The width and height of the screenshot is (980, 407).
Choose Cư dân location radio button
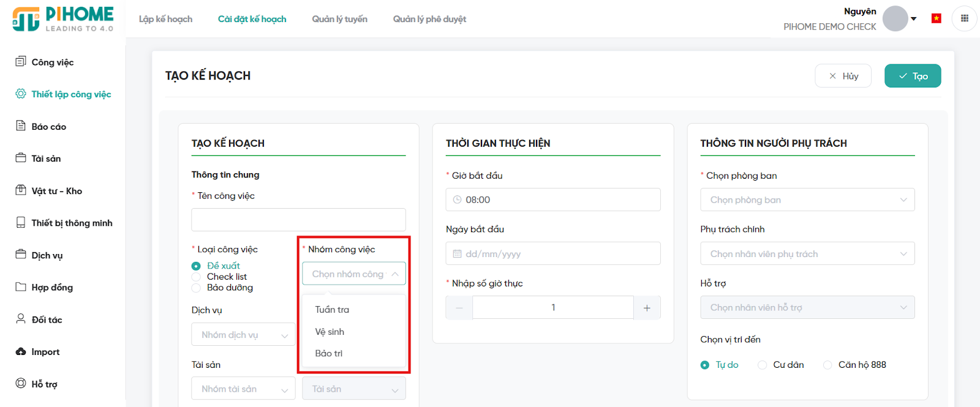click(763, 365)
